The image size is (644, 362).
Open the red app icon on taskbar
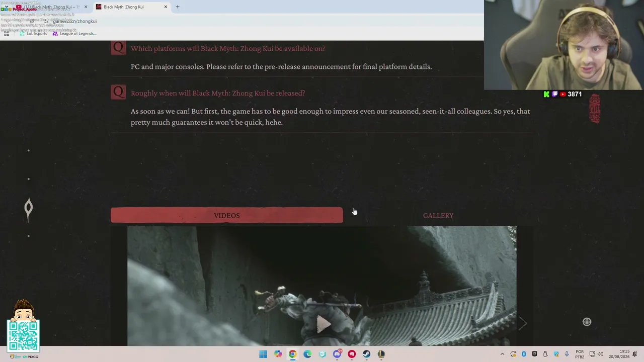[352, 354]
